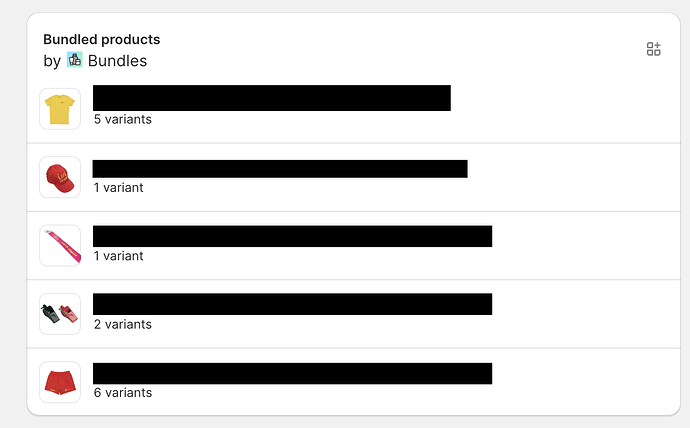
Task: Click the product title beside the red cap
Action: (280, 168)
